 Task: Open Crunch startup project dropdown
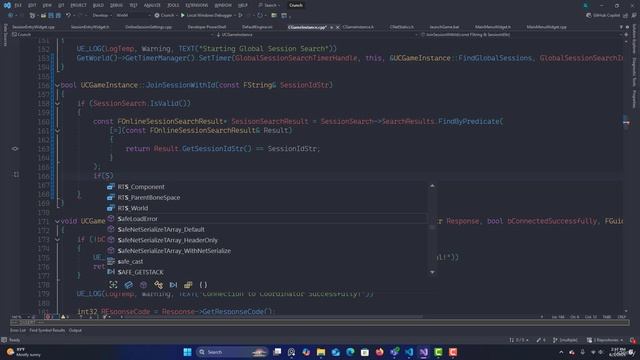[167, 16]
